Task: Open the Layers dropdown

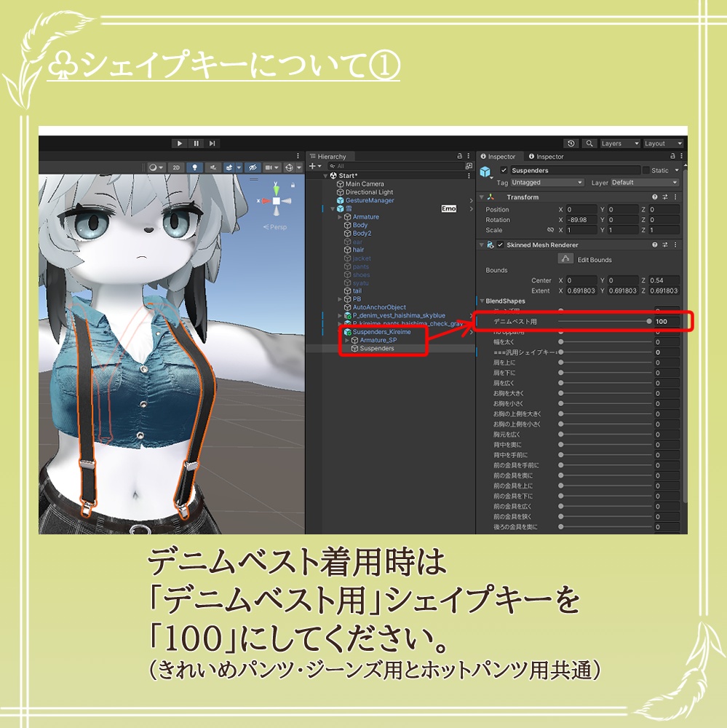Action: coord(620,143)
